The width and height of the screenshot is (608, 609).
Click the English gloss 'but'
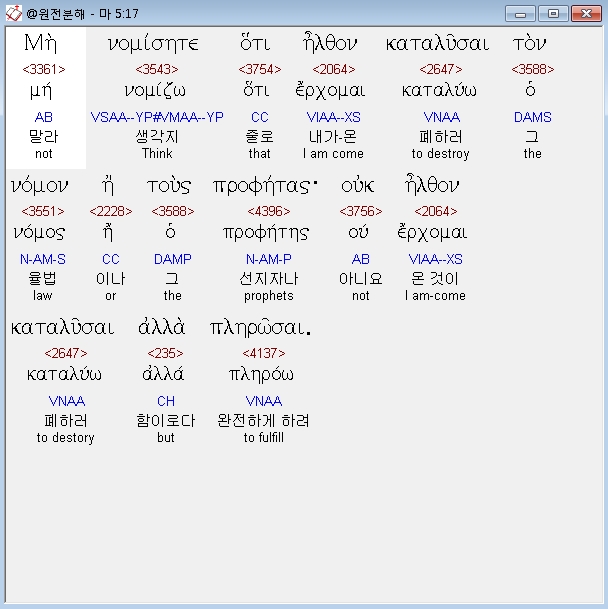click(x=166, y=438)
